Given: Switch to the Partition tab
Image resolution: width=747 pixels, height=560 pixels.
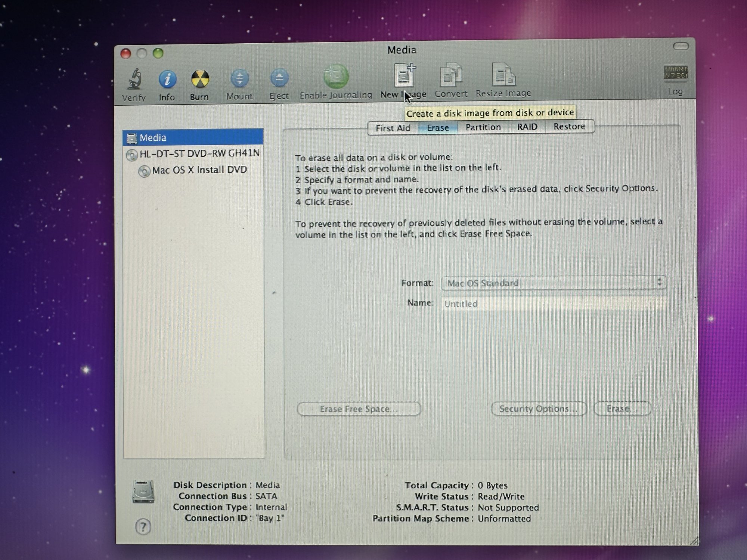Looking at the screenshot, I should pos(483,127).
